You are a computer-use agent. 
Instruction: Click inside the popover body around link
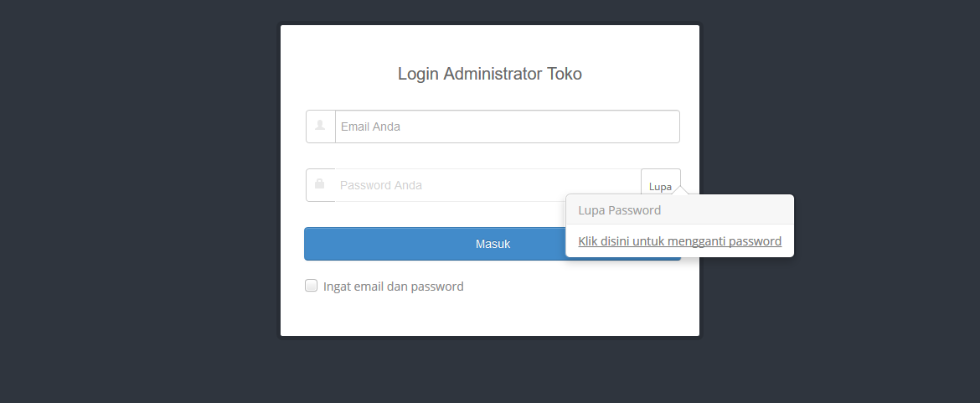[x=680, y=240]
